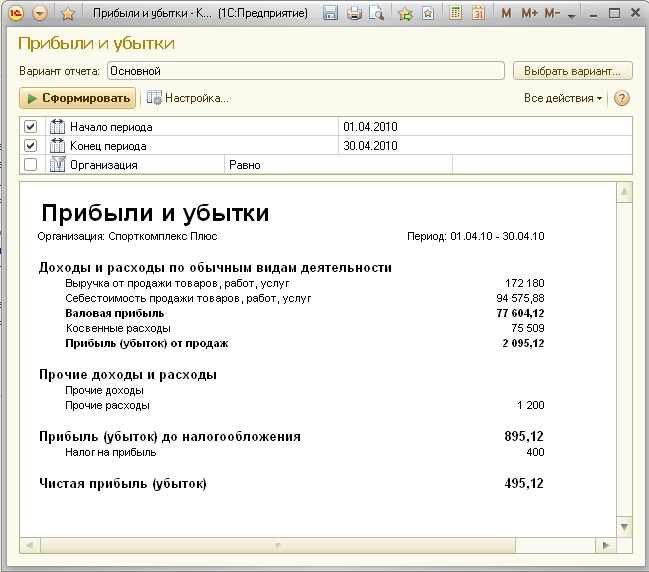Expand the title bar toolbar options arrow
Image resolution: width=649 pixels, height=572 pixels.
(572, 16)
